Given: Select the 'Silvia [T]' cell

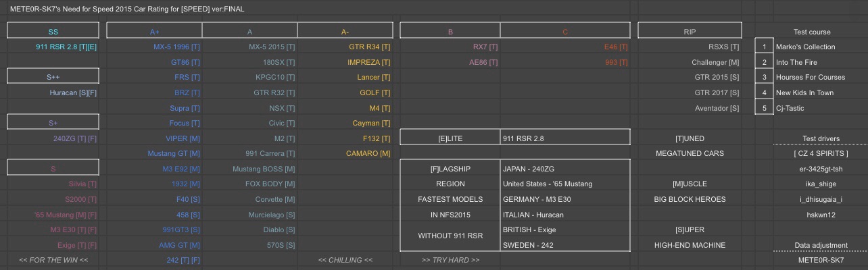Looking at the screenshot, I should pyautogui.click(x=53, y=184).
